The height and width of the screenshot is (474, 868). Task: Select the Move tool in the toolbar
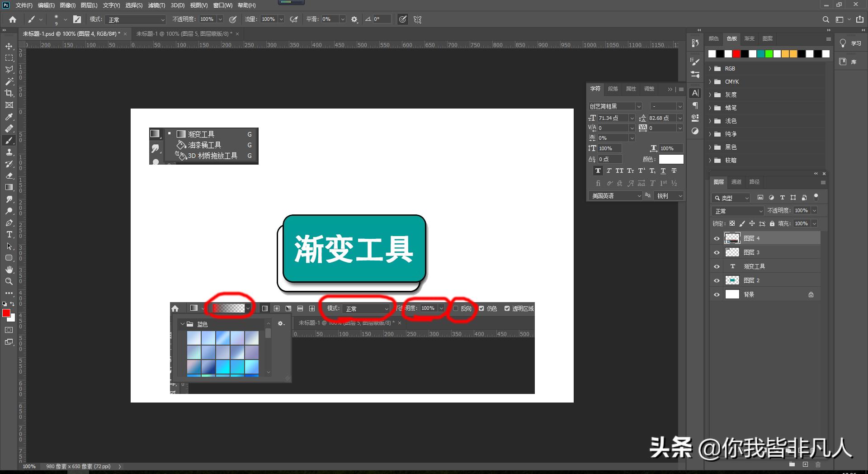tap(9, 46)
